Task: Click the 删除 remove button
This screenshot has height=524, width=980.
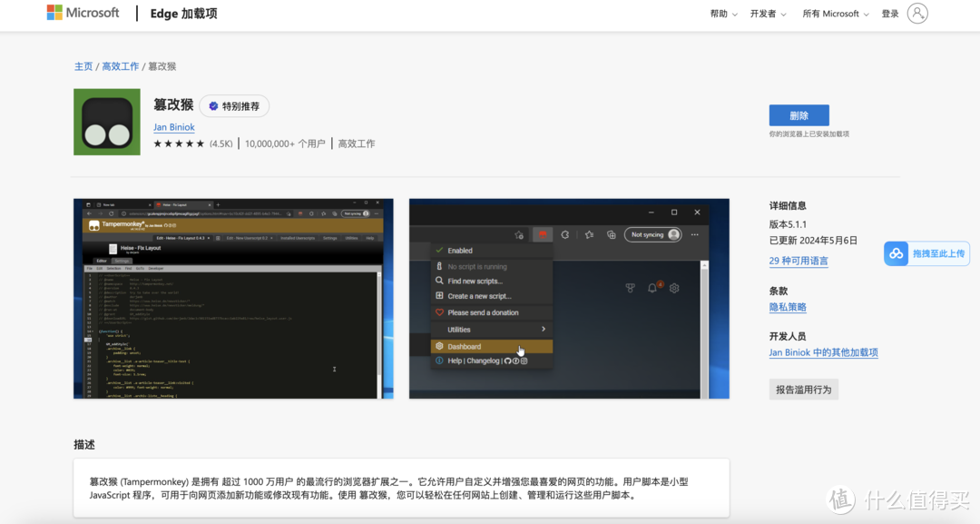Action: 799,115
